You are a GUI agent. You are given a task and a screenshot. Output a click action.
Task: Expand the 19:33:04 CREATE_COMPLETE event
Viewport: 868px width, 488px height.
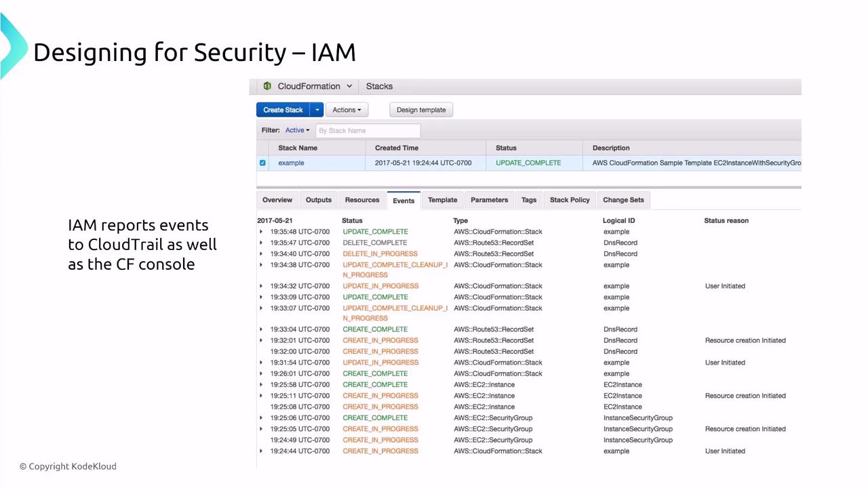[261, 329]
